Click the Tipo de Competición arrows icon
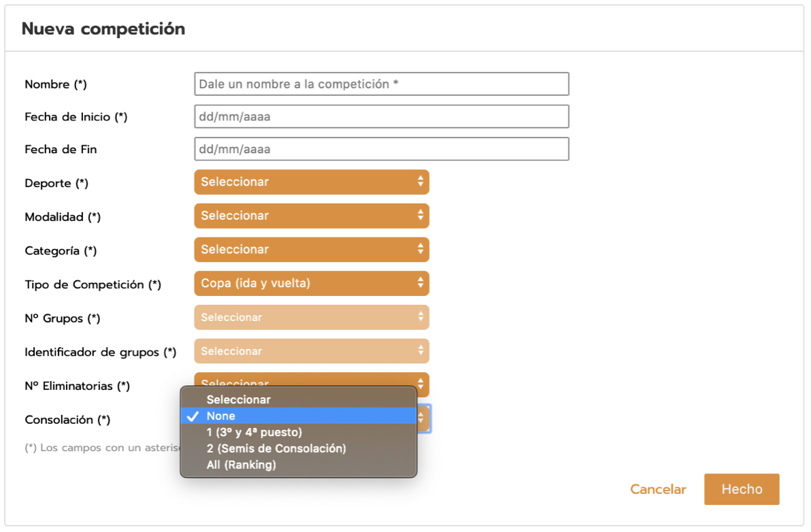Screen dimensions: 811x532 click(x=420, y=283)
